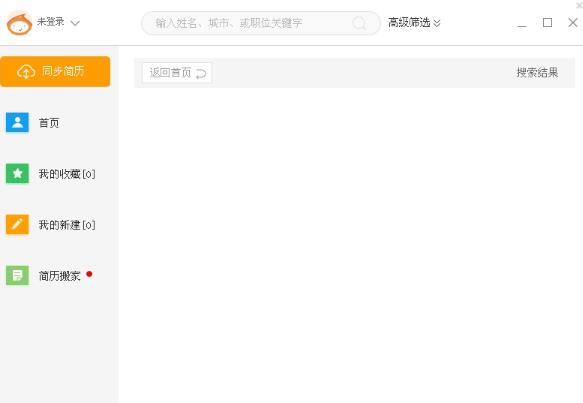Image resolution: width=583 pixels, height=403 pixels.
Task: Expand the 高级筛选 advanced filter chevron
Action: [437, 23]
